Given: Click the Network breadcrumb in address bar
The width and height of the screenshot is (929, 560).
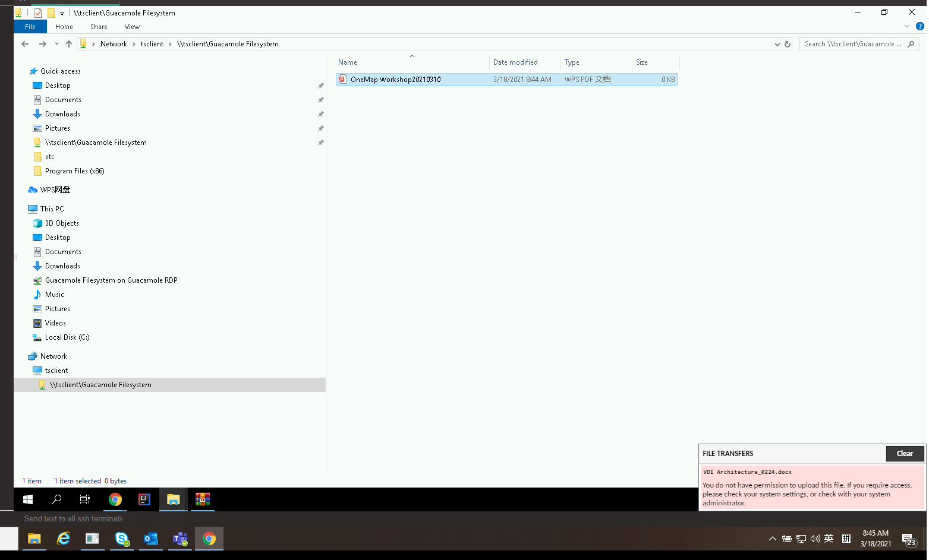Looking at the screenshot, I should (114, 44).
